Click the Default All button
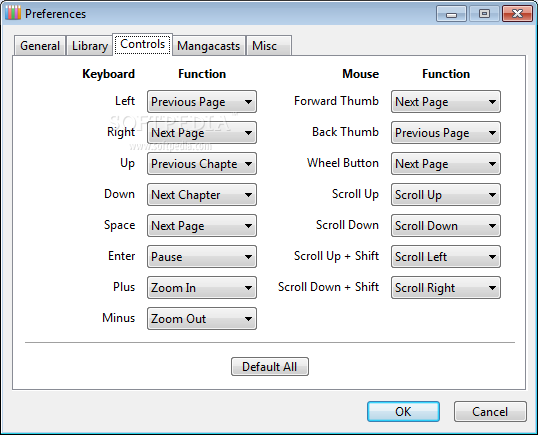The width and height of the screenshot is (538, 435). 270,367
